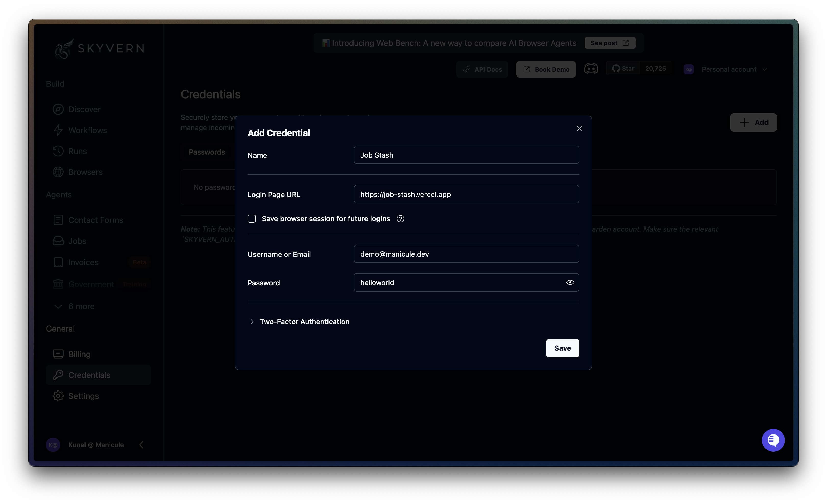Open the Invoices Beta agent

tap(83, 262)
